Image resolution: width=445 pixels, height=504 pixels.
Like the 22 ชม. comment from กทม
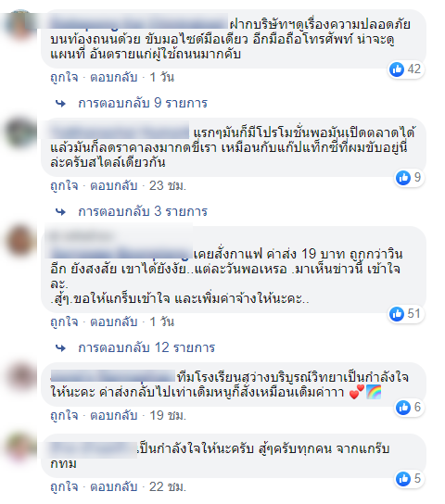[64, 487]
